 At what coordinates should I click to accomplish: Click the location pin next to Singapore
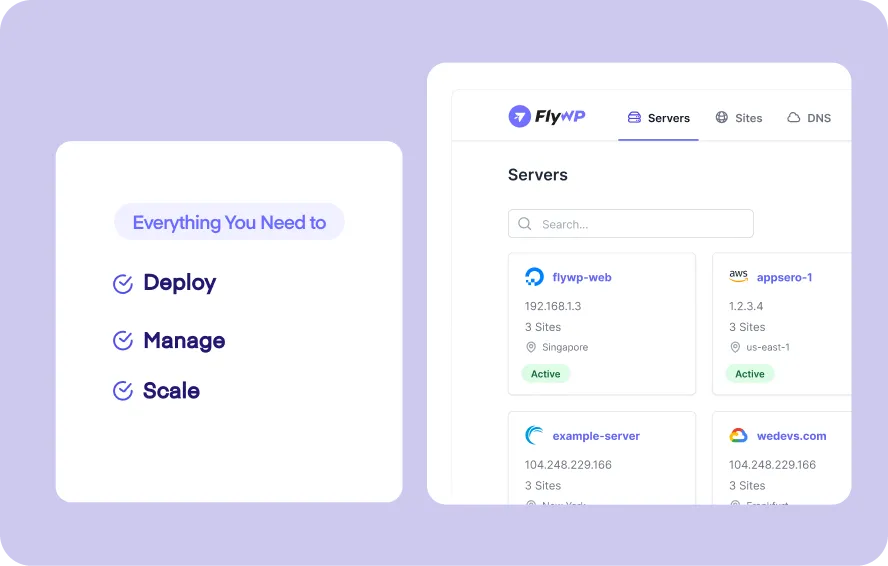pyautogui.click(x=531, y=347)
